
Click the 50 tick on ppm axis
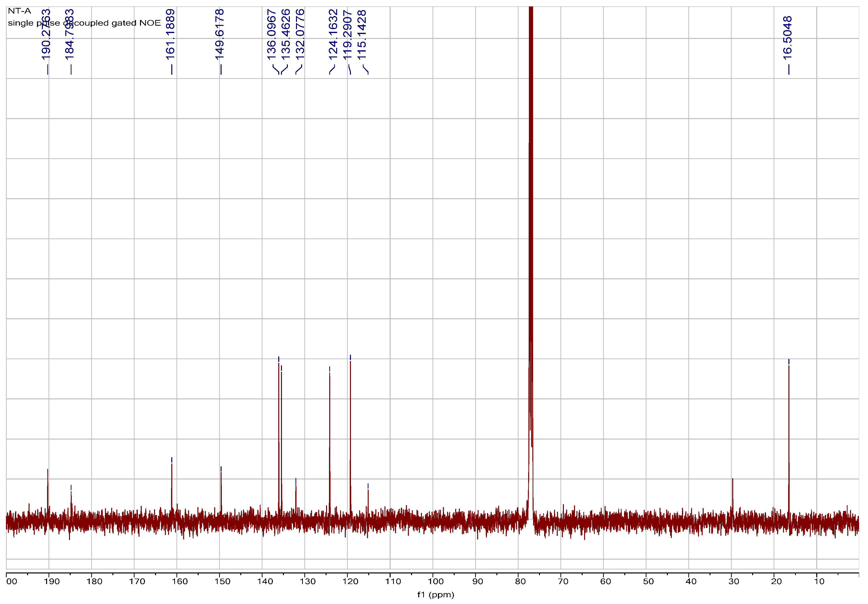[648, 582]
